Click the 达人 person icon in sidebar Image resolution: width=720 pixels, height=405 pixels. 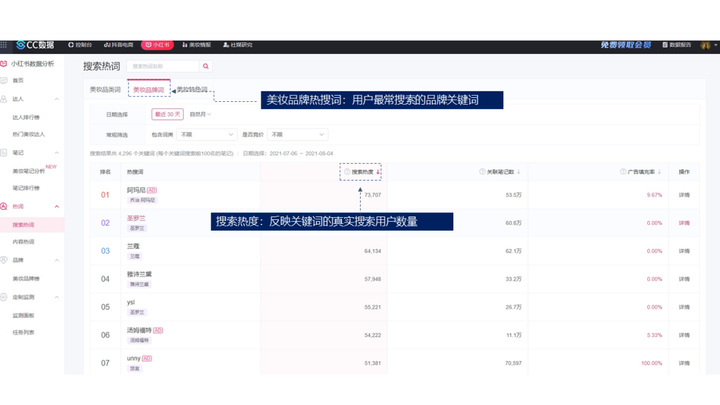coord(4,99)
